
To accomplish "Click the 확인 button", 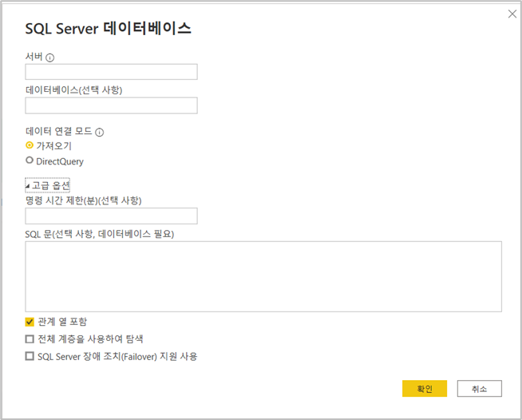I will click(x=425, y=388).
